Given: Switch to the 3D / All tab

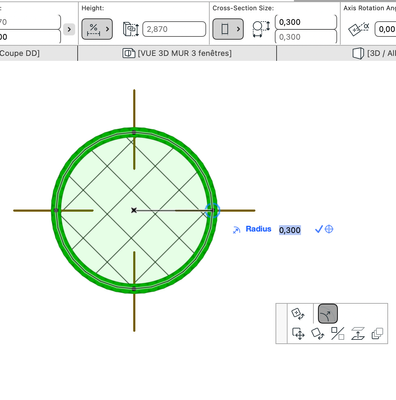Looking at the screenshot, I should click(337, 53).
